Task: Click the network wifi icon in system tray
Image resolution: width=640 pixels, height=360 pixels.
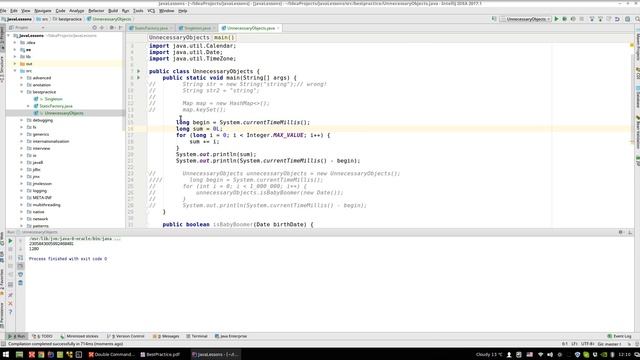Action: point(540,355)
